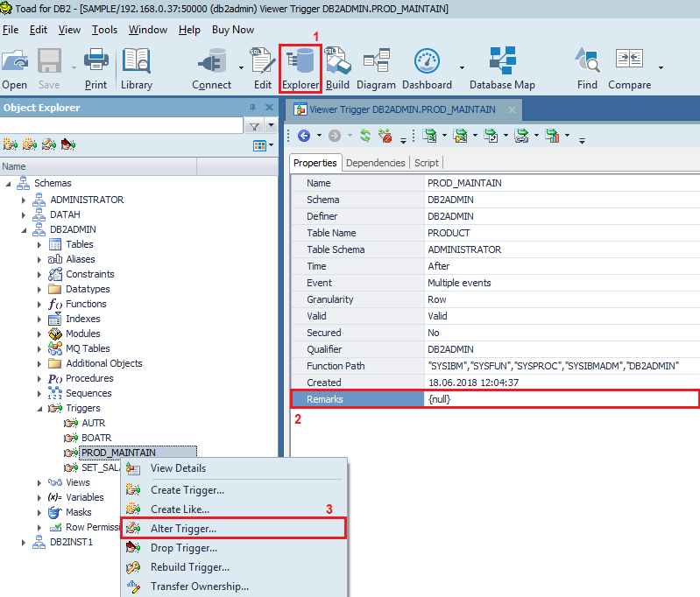Click the Database Map toolbar icon

pos(502,68)
